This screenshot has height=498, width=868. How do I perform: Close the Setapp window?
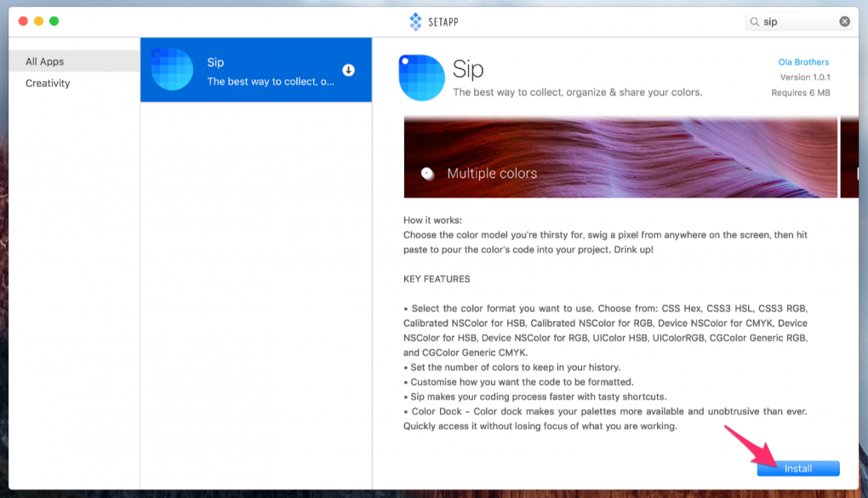point(23,21)
